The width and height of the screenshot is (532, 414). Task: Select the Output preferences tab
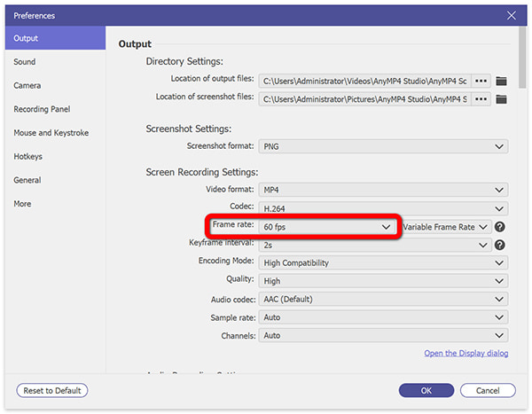(55, 38)
